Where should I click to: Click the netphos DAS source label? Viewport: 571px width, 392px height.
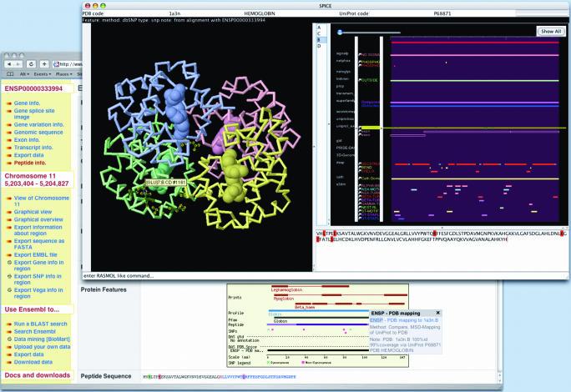coord(343,61)
